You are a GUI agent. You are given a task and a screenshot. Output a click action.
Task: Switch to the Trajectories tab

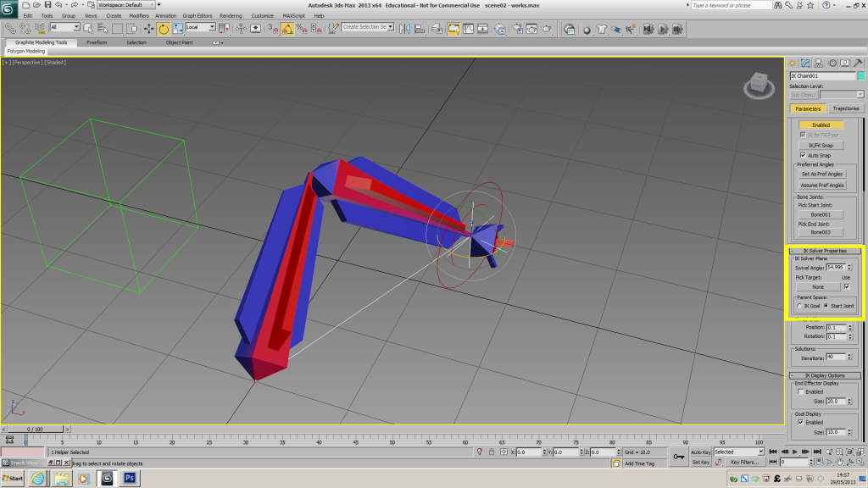(845, 108)
